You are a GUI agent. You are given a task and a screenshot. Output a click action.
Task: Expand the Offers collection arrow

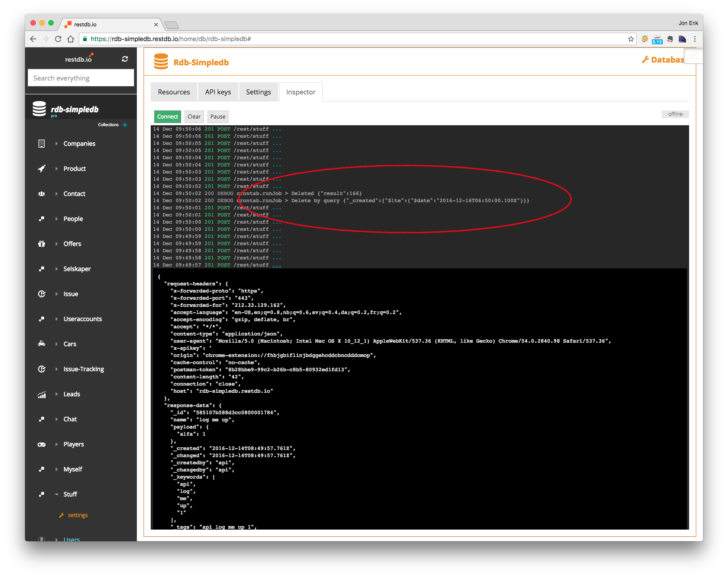coord(56,244)
